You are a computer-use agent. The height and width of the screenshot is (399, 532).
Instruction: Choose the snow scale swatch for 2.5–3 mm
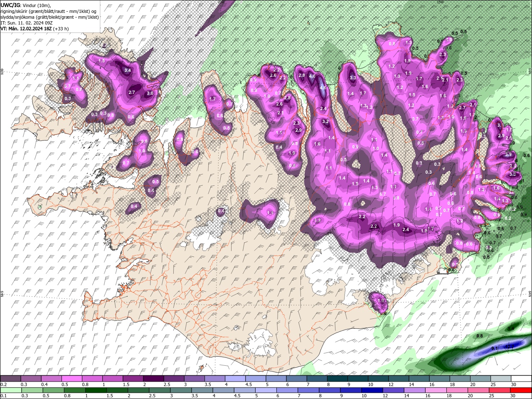tap(174, 379)
